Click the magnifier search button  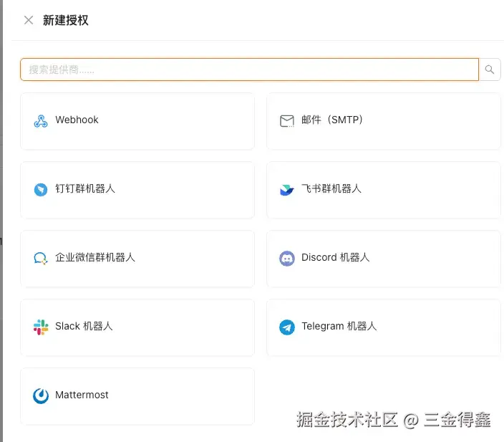click(x=490, y=69)
